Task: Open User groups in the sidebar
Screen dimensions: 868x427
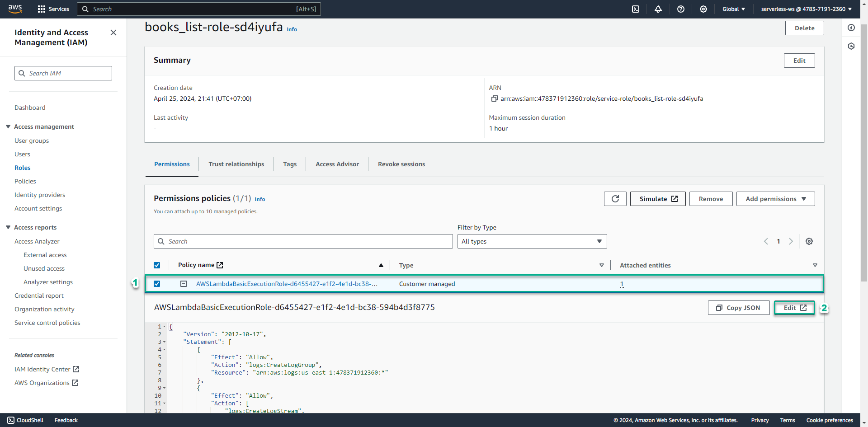Action: click(32, 141)
